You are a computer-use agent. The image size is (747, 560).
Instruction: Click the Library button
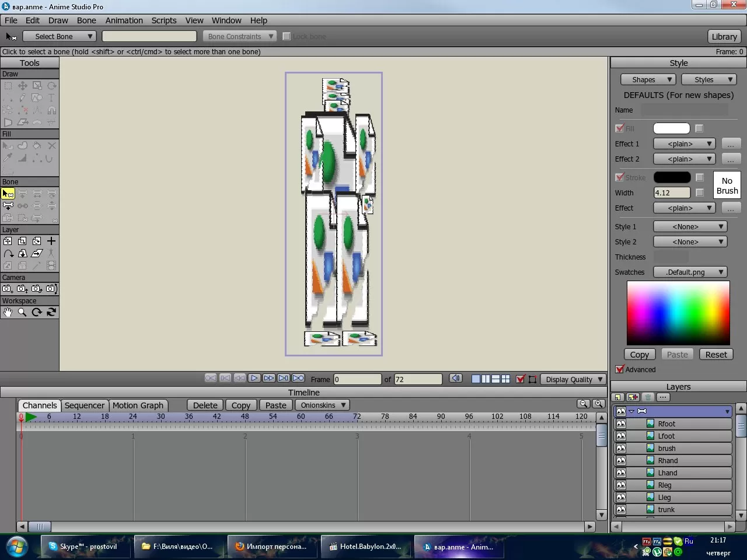point(724,36)
